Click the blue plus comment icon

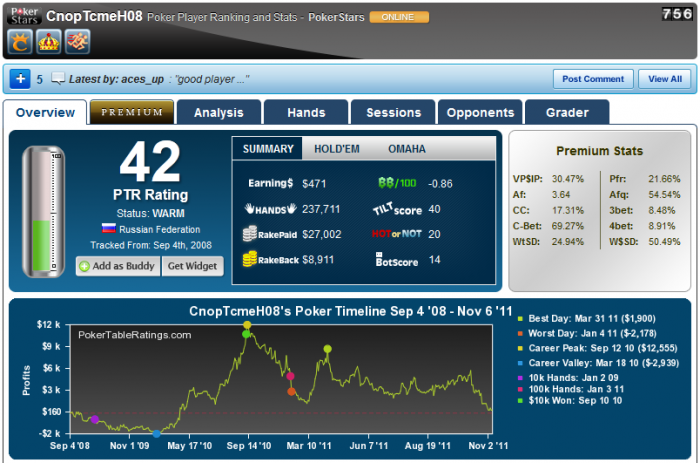(x=20, y=79)
